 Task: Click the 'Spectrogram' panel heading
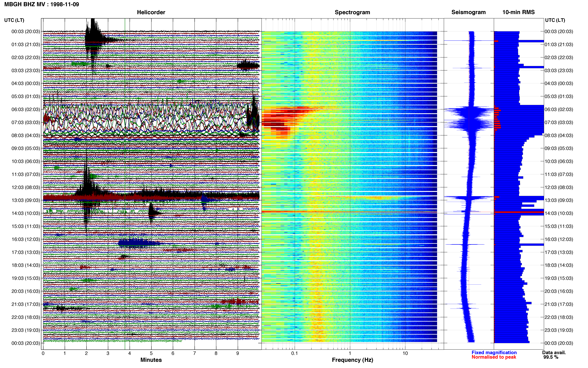352,12
